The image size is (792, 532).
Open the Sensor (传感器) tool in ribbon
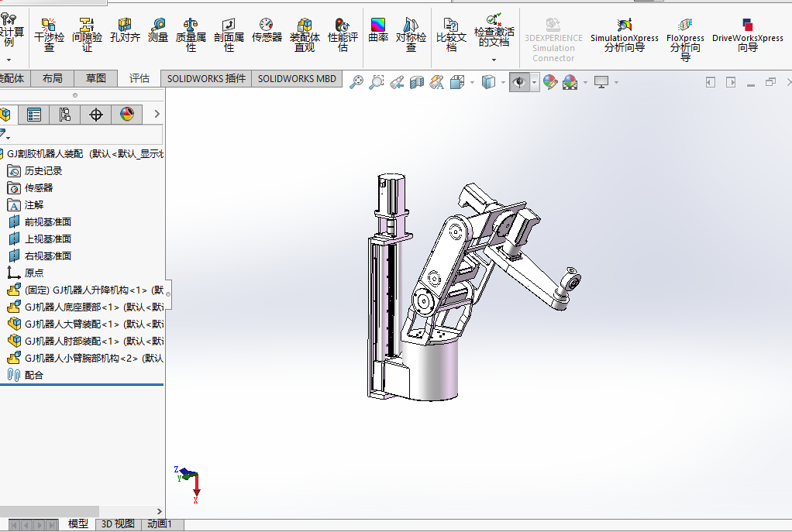[x=267, y=30]
